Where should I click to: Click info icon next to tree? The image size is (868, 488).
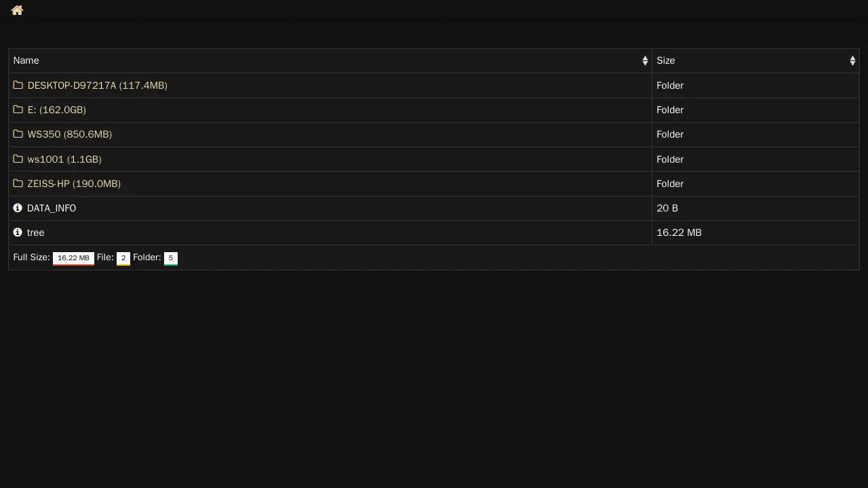(18, 232)
